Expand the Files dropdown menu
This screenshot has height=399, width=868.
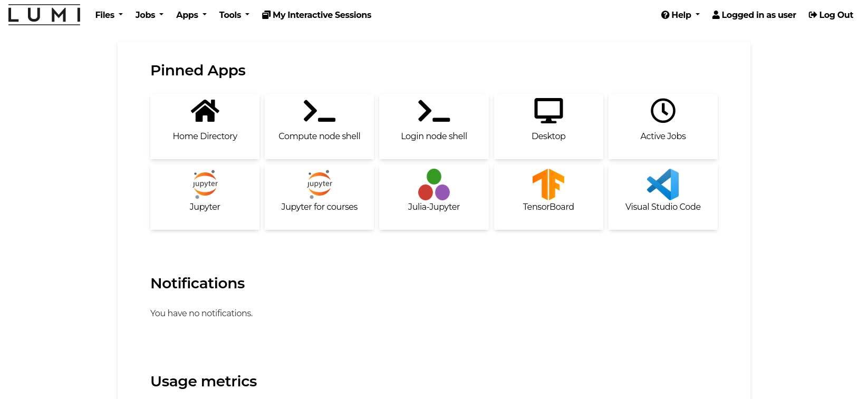tap(108, 15)
